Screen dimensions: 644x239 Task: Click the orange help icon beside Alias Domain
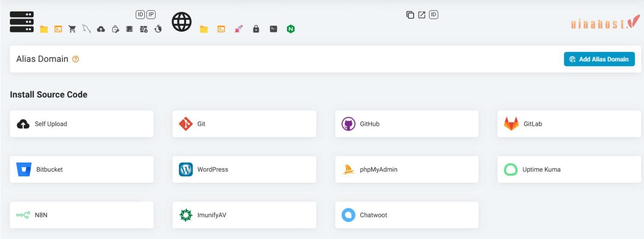76,59
